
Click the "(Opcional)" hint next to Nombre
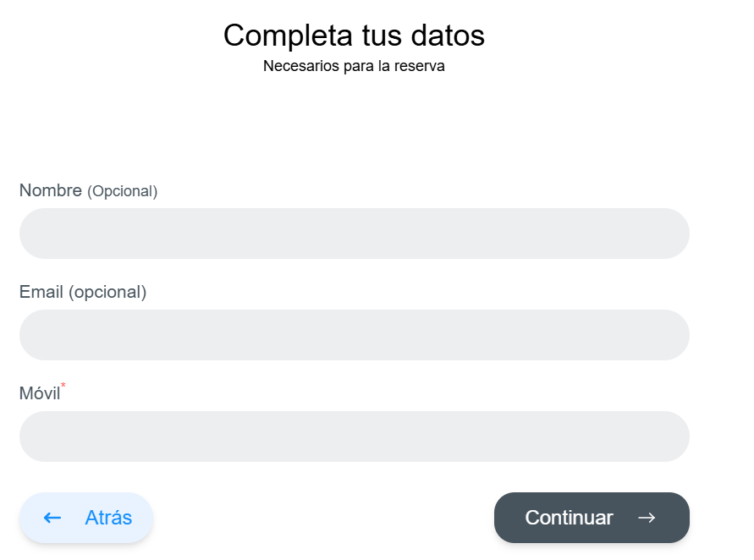click(123, 191)
